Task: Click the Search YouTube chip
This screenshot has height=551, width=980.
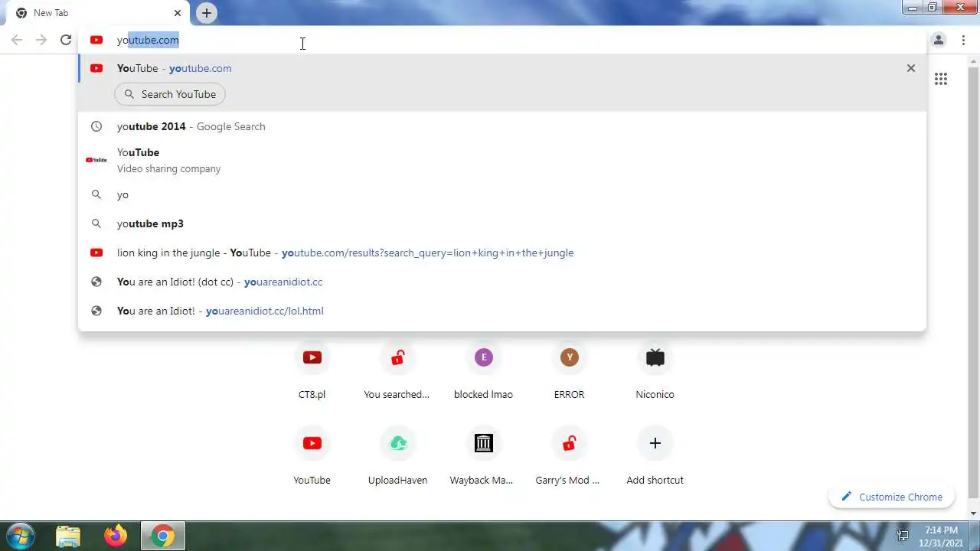Action: point(170,94)
